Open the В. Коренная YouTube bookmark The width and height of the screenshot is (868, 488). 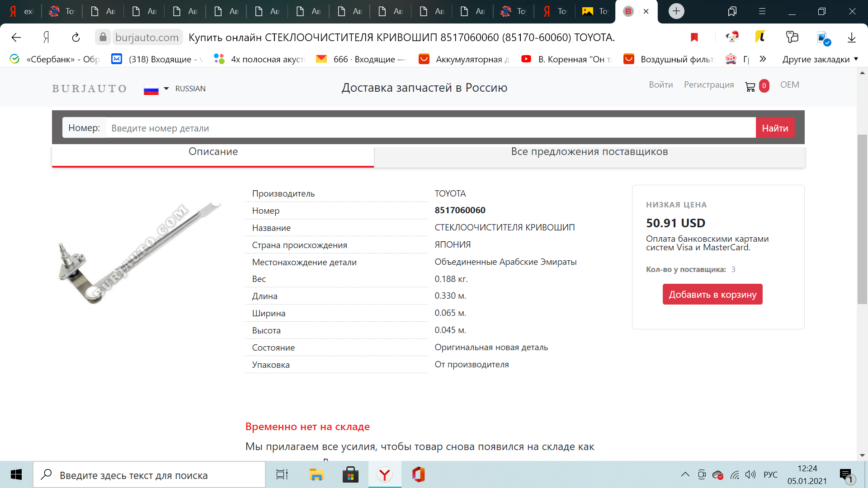coord(567,59)
